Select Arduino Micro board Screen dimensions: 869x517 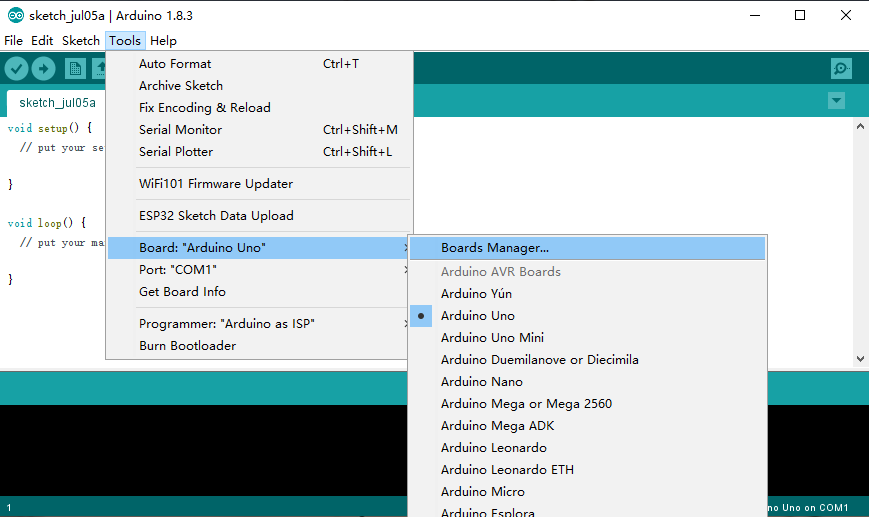(587, 492)
